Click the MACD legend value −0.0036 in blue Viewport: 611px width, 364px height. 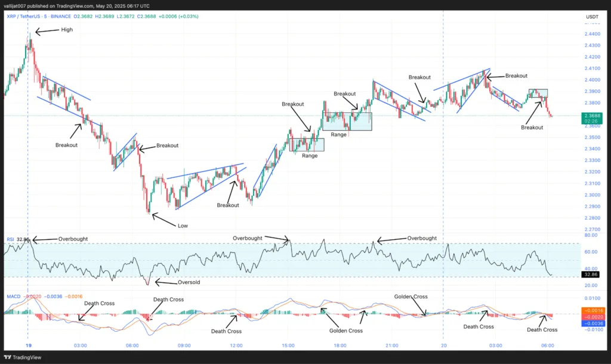tap(53, 297)
